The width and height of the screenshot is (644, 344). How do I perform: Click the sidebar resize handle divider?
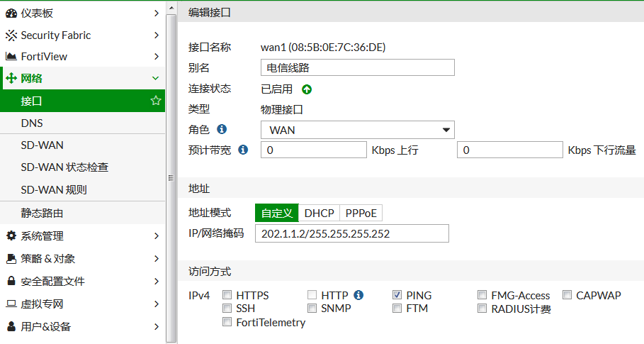tap(170, 177)
